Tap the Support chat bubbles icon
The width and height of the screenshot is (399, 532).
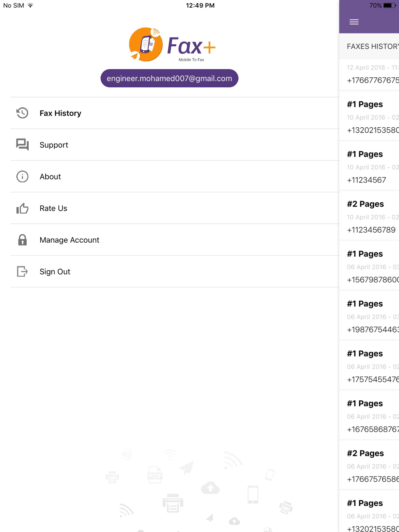[22, 144]
